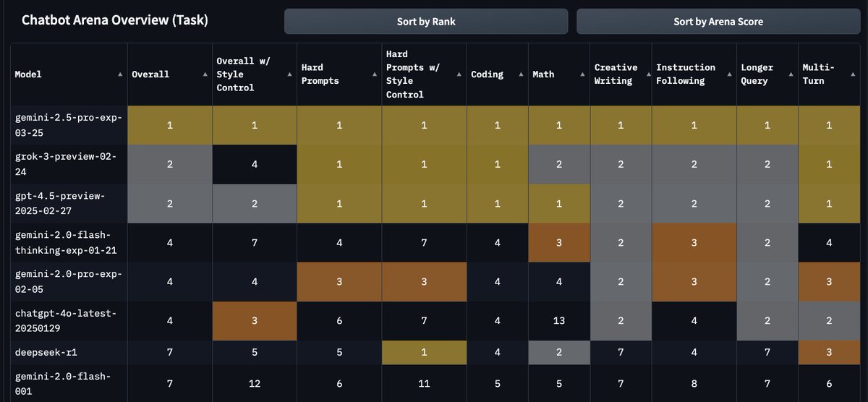
Task: Click deepseek-r1 Hard Prompts w/ Style Control cell 1
Action: [x=424, y=352]
